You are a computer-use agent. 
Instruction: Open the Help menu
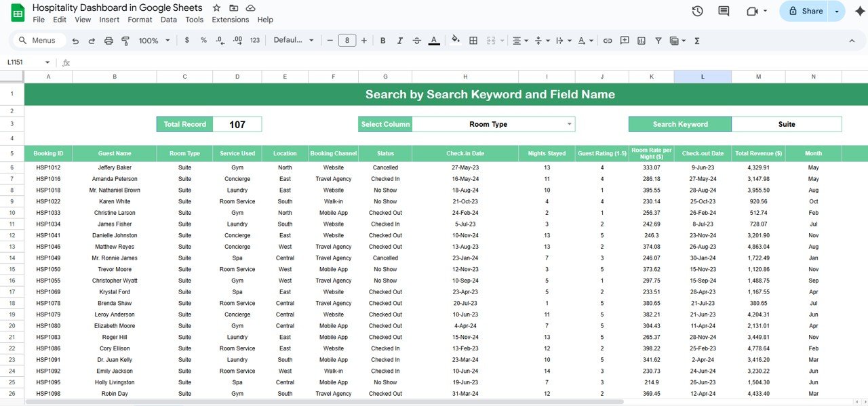click(x=265, y=20)
